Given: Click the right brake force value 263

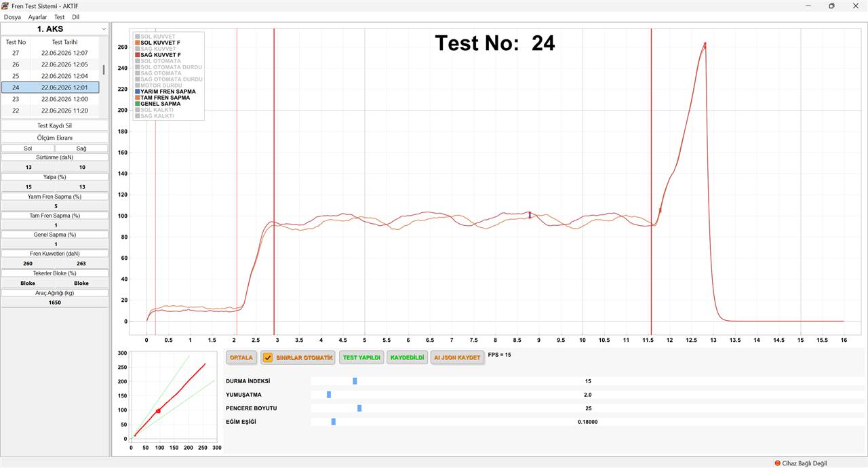Looking at the screenshot, I should tap(81, 263).
